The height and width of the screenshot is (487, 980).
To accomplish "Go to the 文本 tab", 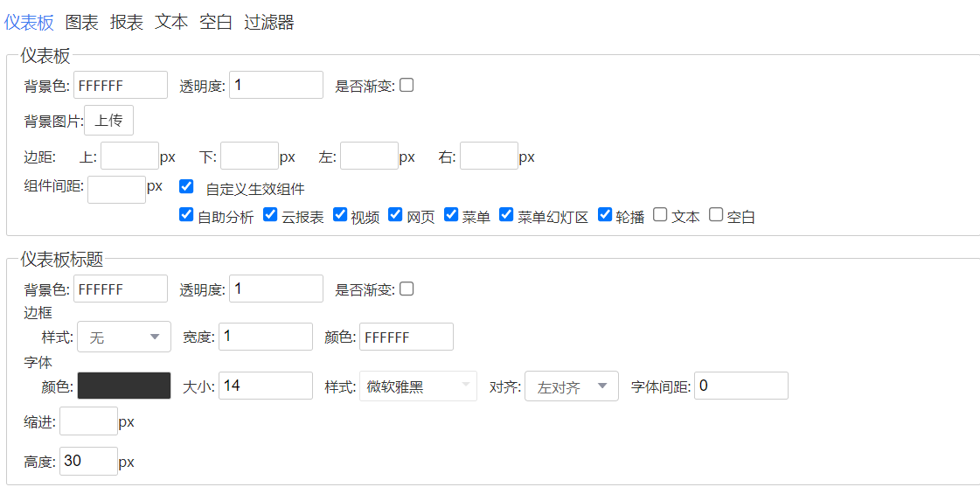I will [x=171, y=23].
